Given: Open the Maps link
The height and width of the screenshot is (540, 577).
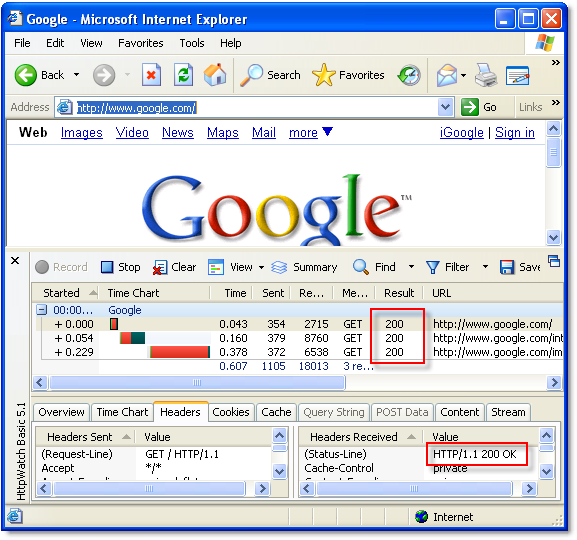Looking at the screenshot, I should pyautogui.click(x=223, y=133).
